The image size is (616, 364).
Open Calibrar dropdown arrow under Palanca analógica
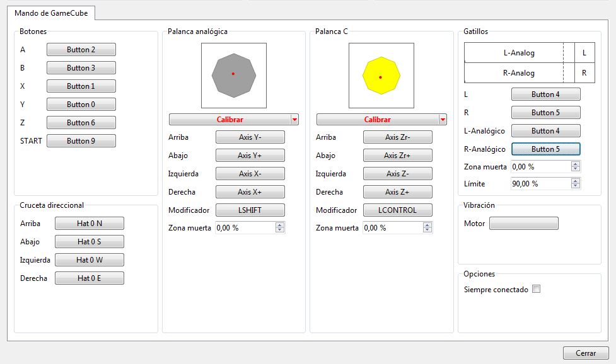(294, 120)
